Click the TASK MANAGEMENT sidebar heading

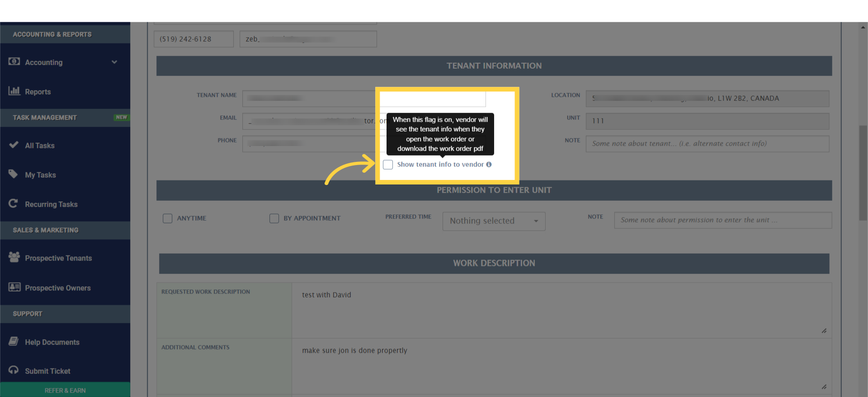(x=45, y=118)
